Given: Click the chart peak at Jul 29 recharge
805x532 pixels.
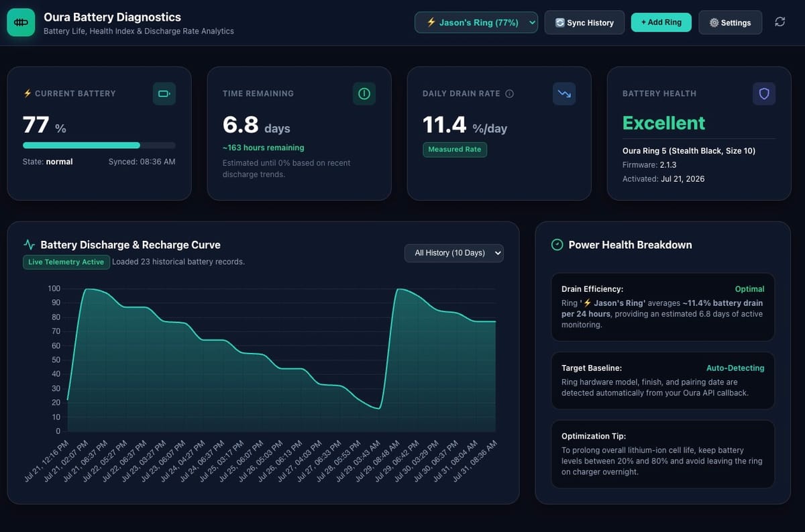Looking at the screenshot, I should tap(399, 289).
